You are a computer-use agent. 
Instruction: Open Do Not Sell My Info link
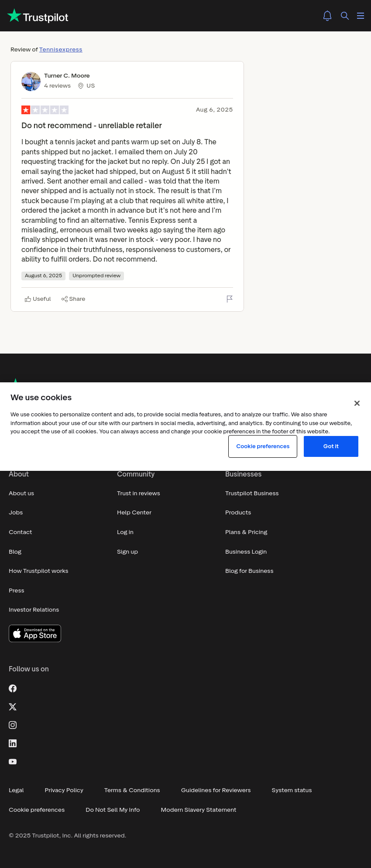pyautogui.click(x=113, y=810)
